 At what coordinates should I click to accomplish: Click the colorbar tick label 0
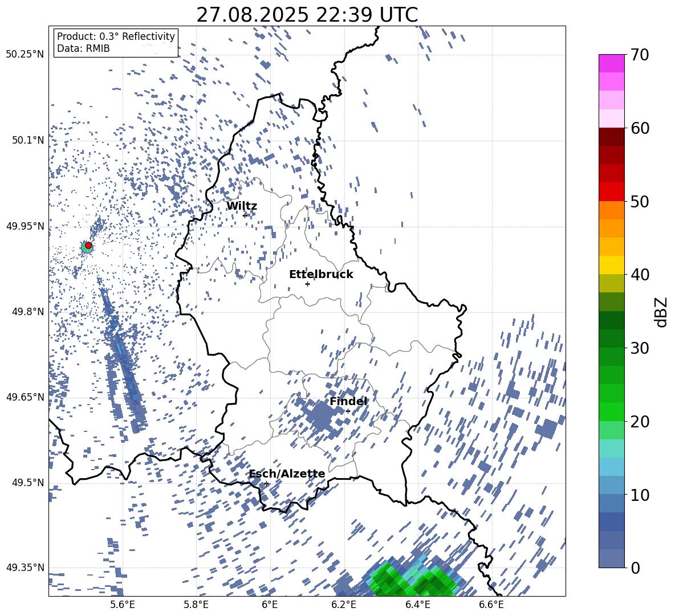tap(635, 568)
